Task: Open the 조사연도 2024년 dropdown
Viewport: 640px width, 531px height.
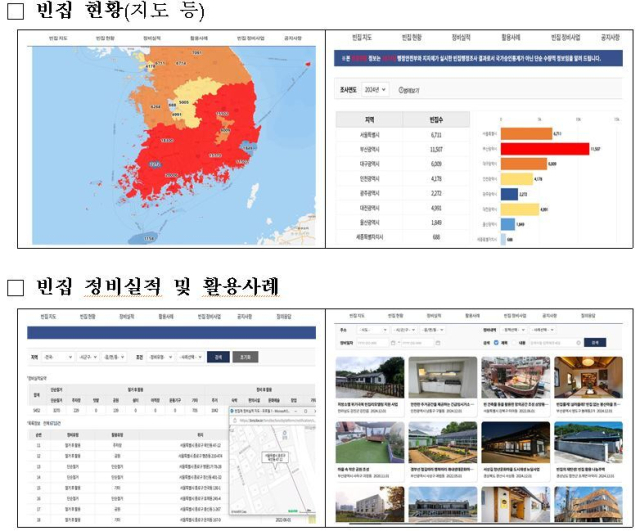Action: pos(375,90)
